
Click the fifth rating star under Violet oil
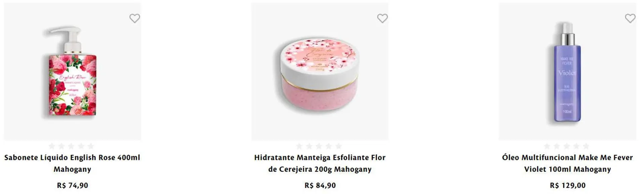[586, 146]
